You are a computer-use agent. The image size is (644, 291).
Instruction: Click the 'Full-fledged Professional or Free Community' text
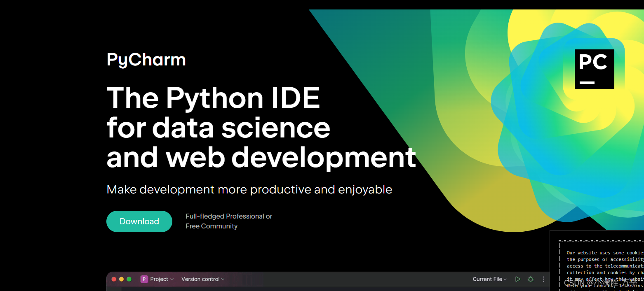[229, 221]
